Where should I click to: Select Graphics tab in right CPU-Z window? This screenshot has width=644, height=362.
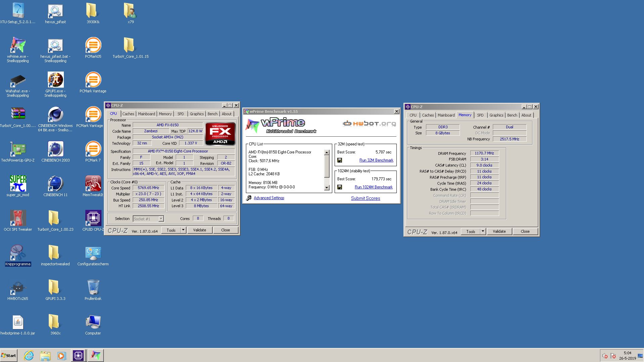(x=496, y=115)
